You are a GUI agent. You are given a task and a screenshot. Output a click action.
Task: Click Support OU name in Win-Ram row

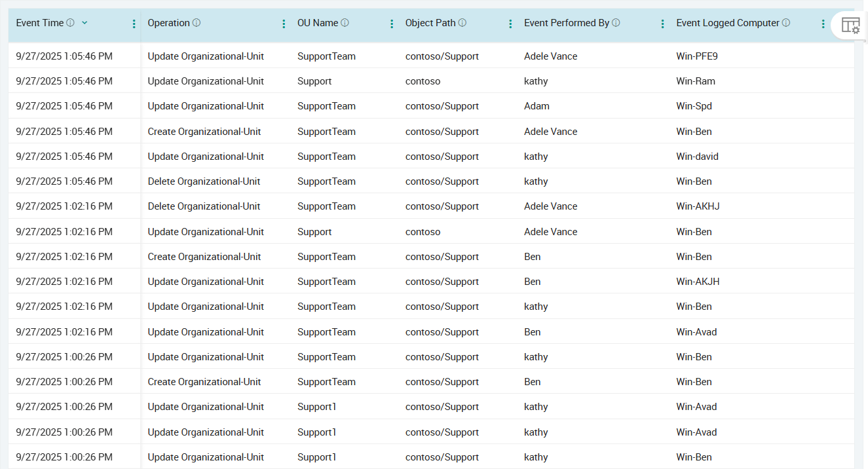click(x=314, y=81)
